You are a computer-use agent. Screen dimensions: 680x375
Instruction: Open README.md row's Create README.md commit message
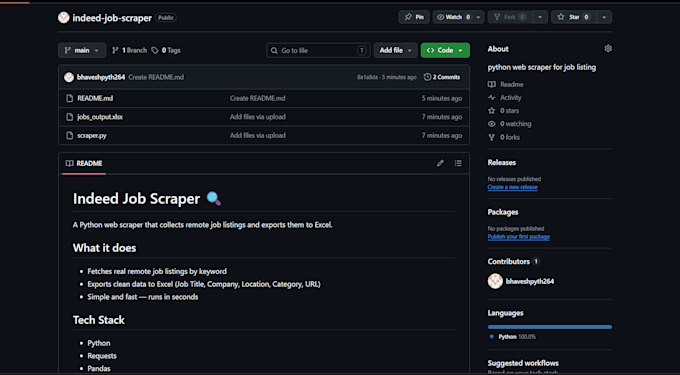pyautogui.click(x=258, y=98)
